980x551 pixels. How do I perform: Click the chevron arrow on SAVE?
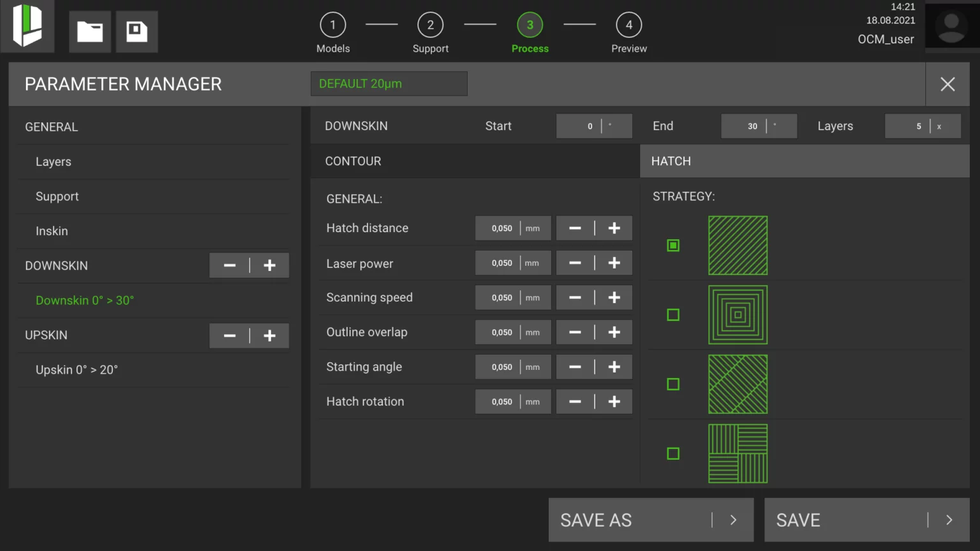click(949, 520)
